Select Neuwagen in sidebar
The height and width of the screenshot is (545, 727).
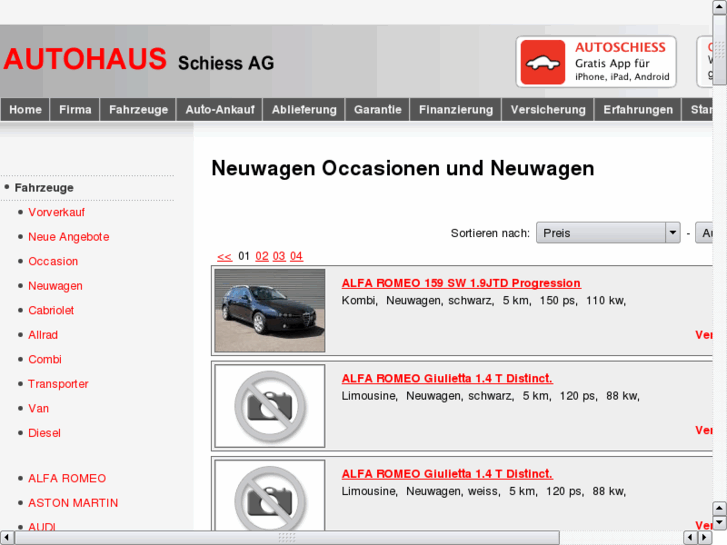(55, 286)
